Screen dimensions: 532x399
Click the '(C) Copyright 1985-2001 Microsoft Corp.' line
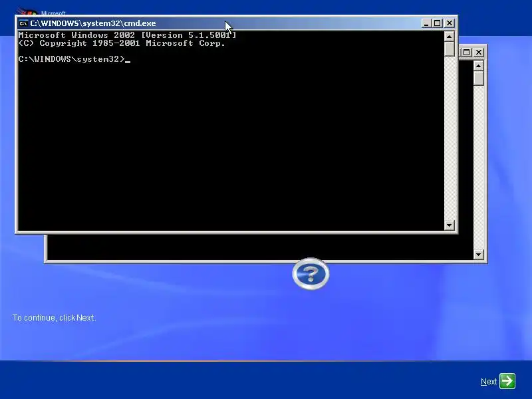122,43
